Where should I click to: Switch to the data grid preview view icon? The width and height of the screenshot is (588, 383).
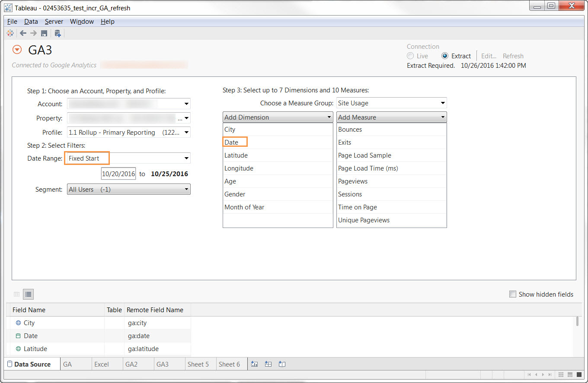click(x=17, y=294)
